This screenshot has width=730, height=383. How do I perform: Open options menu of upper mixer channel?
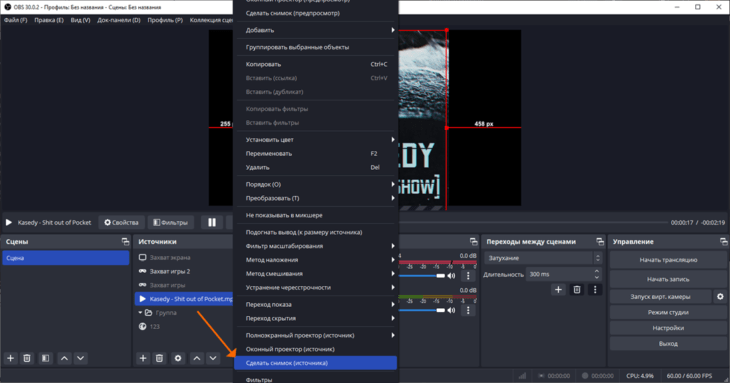tap(468, 275)
